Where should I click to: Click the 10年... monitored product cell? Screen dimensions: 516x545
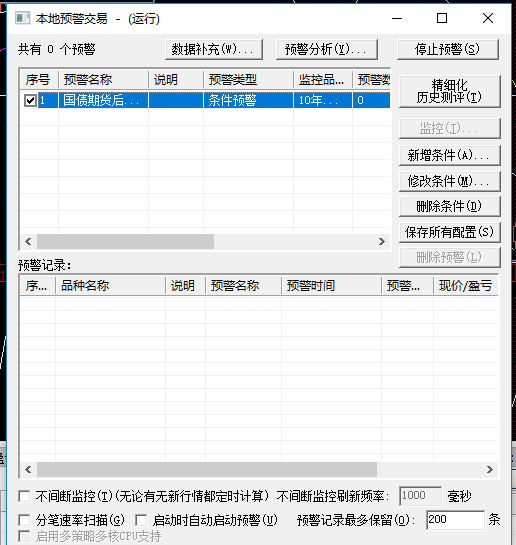[x=323, y=100]
